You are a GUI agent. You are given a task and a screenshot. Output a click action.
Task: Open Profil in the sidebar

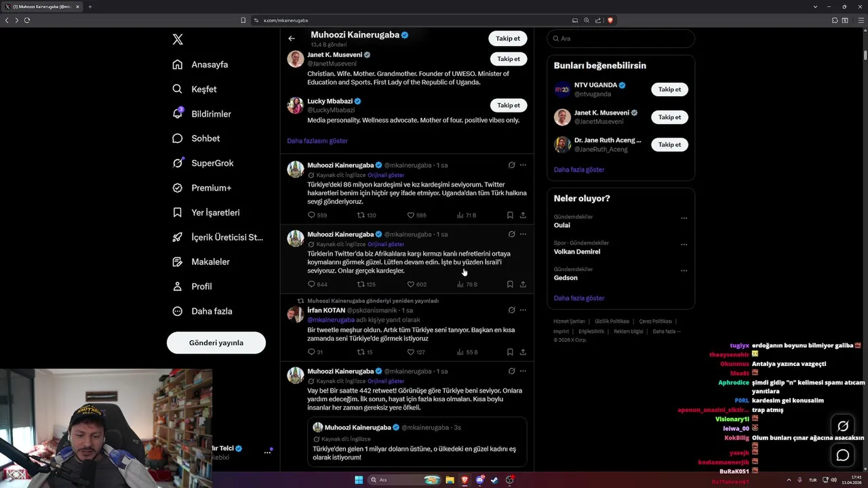click(192, 287)
